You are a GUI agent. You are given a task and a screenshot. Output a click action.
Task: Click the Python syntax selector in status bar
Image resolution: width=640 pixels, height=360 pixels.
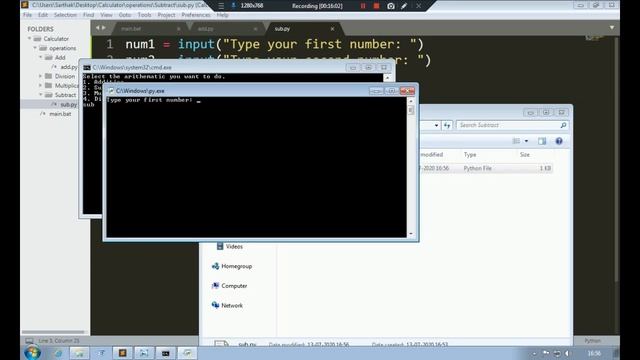coord(592,340)
